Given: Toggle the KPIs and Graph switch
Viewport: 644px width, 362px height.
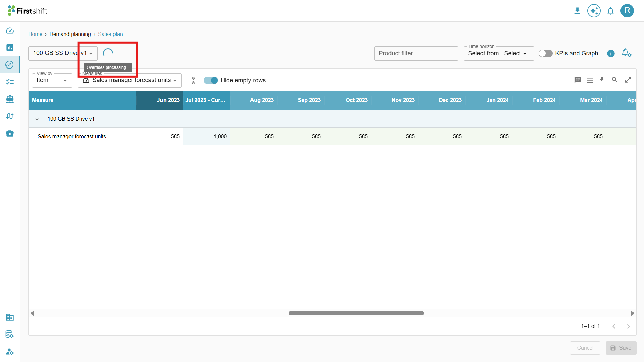Looking at the screenshot, I should point(545,53).
